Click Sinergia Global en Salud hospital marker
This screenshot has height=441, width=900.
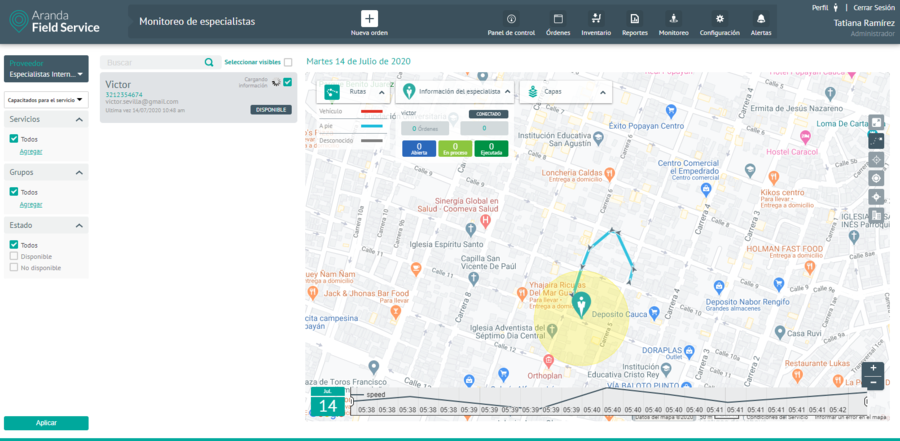pos(486,220)
